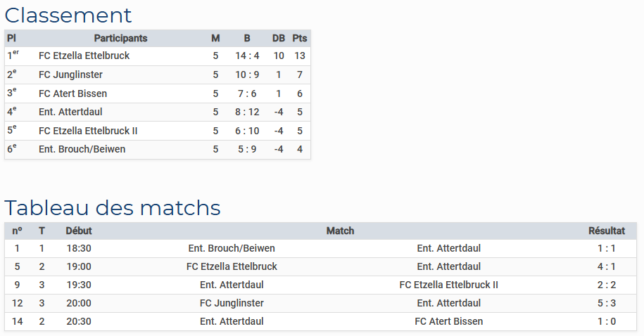Click the 2 : 2 match result
644x336 pixels.
pyautogui.click(x=607, y=285)
